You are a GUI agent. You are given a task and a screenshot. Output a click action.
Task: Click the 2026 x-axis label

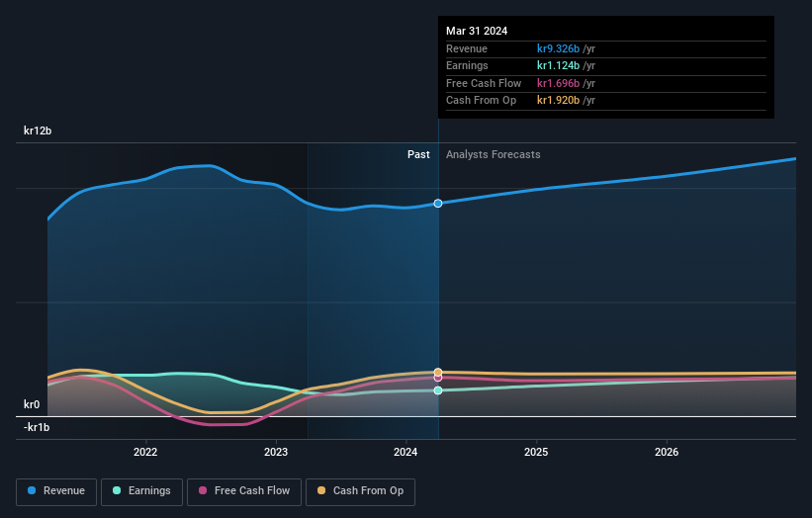tap(667, 452)
